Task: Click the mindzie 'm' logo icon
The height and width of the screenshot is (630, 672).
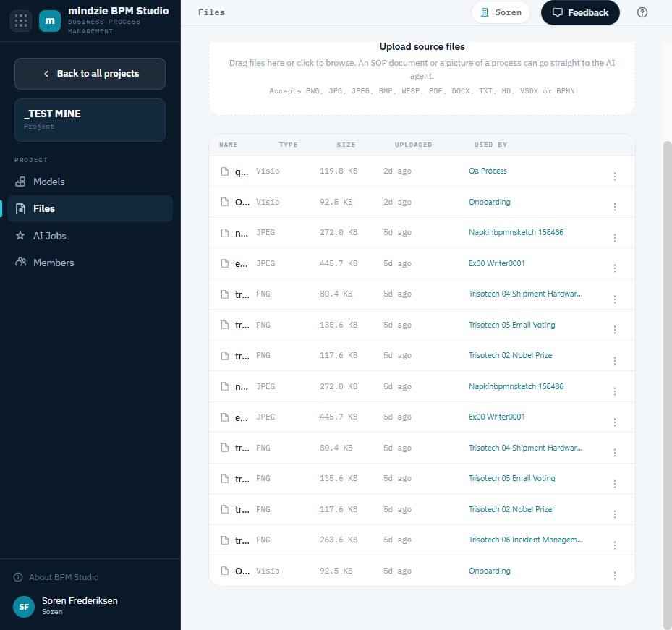Action: pos(50,20)
